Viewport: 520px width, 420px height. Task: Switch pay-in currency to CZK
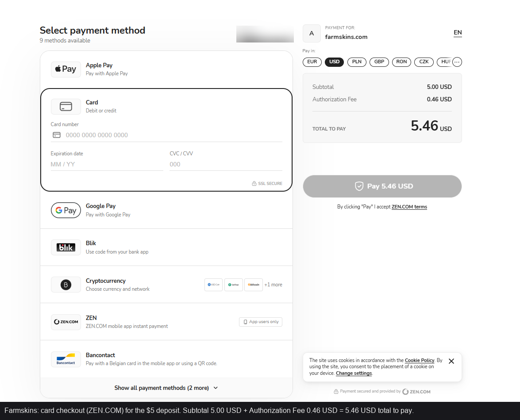tap(424, 62)
